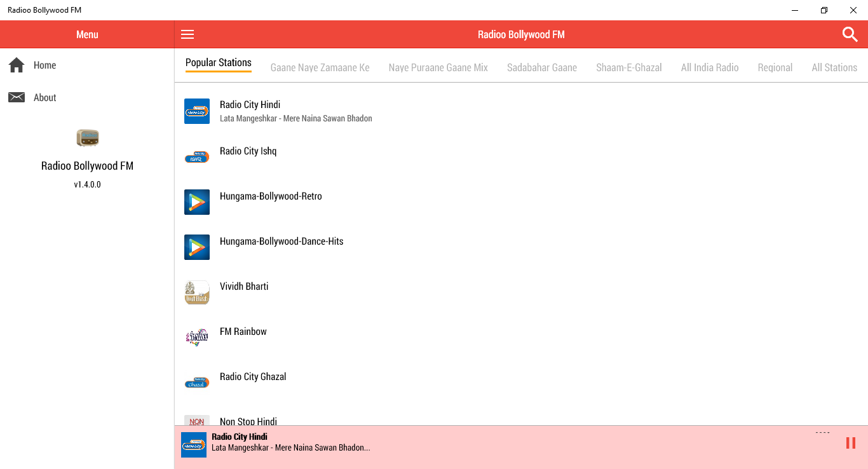Viewport: 868px width, 469px height.
Task: Click the now-playing Radio City thumbnail
Action: point(194,445)
